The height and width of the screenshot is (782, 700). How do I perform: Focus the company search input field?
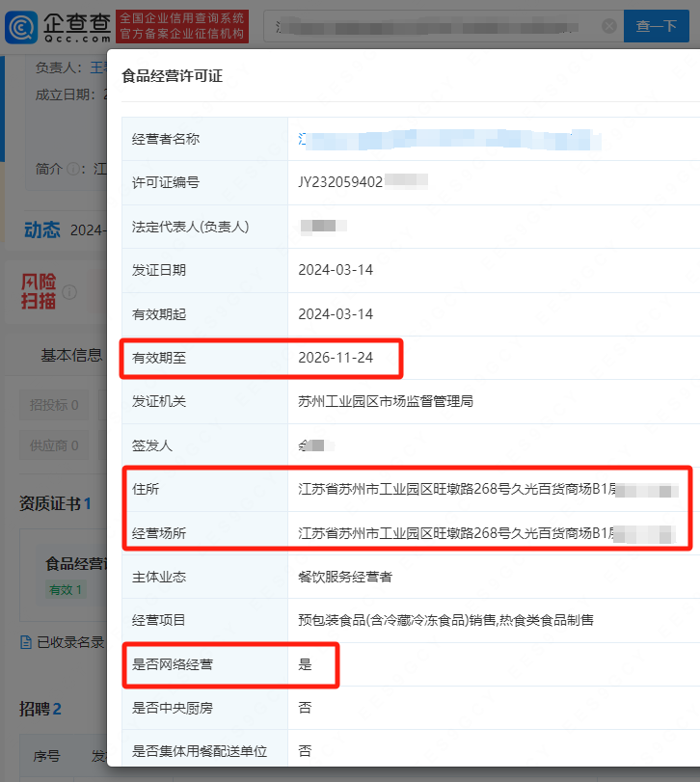tap(434, 26)
